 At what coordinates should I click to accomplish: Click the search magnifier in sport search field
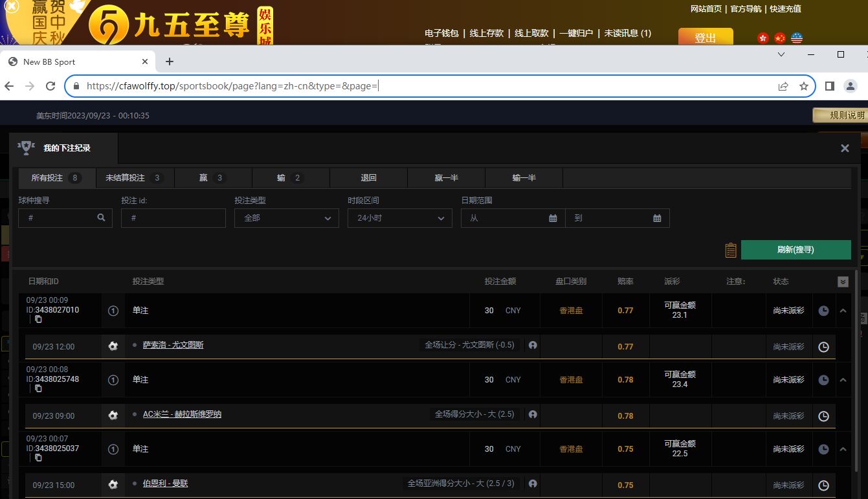[x=101, y=218]
